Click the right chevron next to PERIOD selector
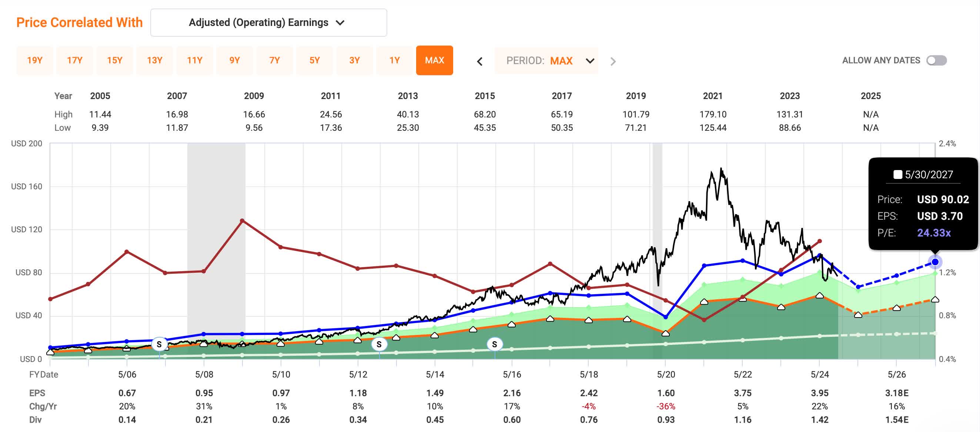This screenshot has height=432, width=980. click(612, 61)
